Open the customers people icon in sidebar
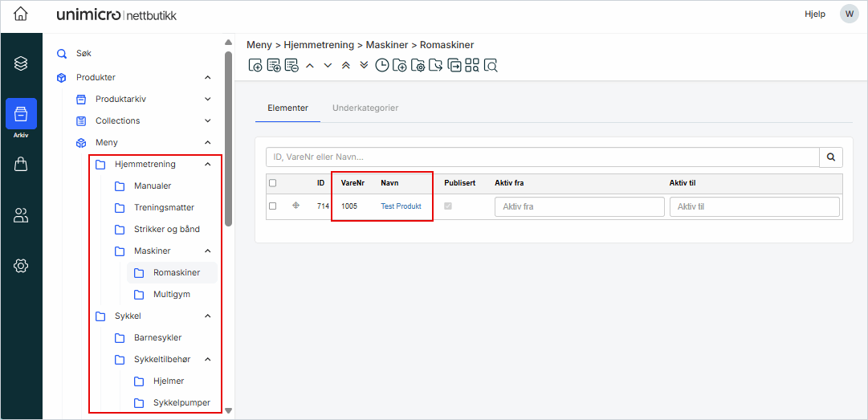 pyautogui.click(x=21, y=214)
